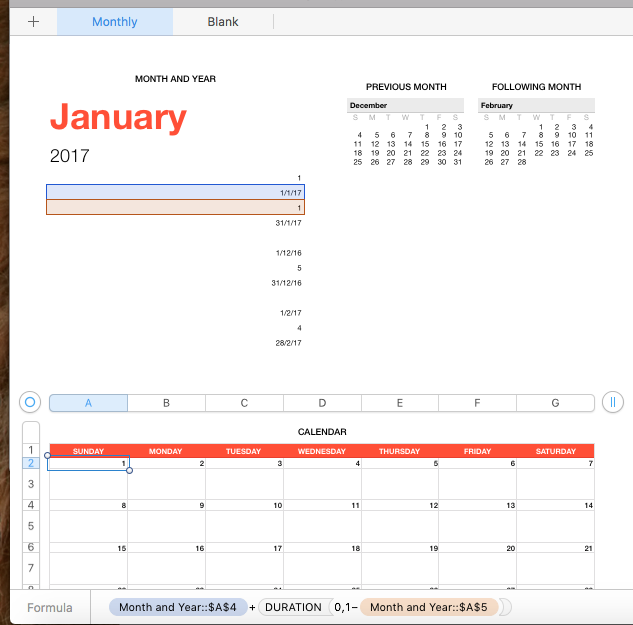Select the cell showing 28/2/17
This screenshot has height=625, width=633.
175,343
